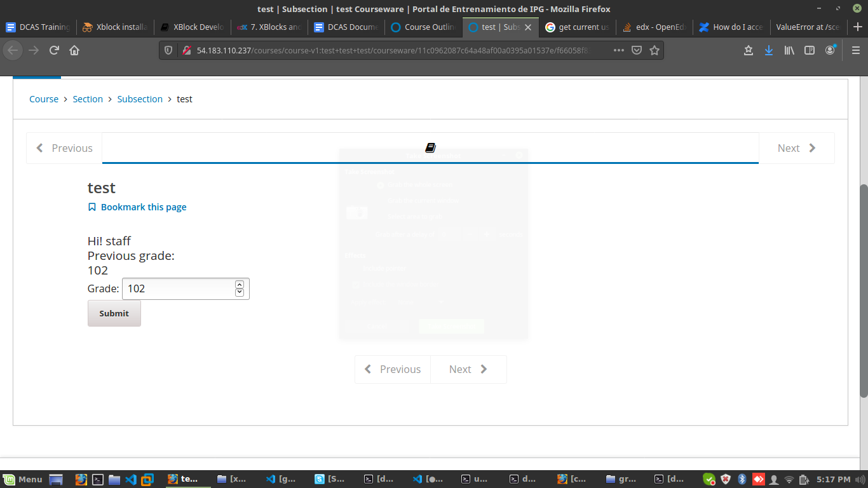Open the page actions three-dot menu
The height and width of the screenshot is (488, 868).
pyautogui.click(x=618, y=50)
